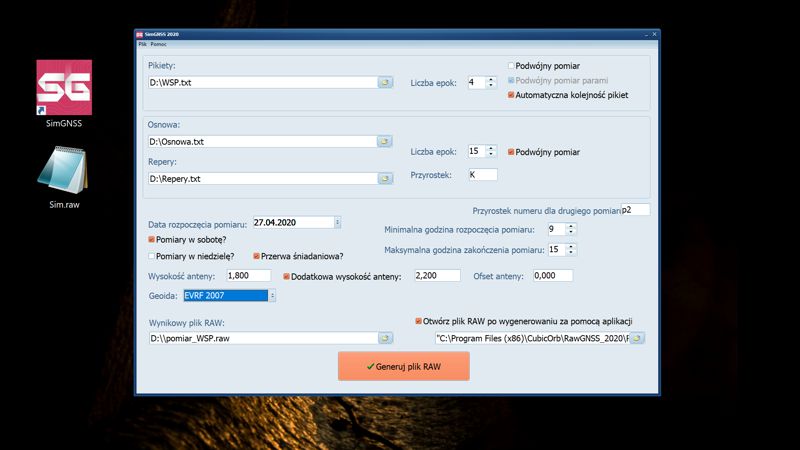Enable Podwójny pomiar for Pikiety

pyautogui.click(x=511, y=66)
